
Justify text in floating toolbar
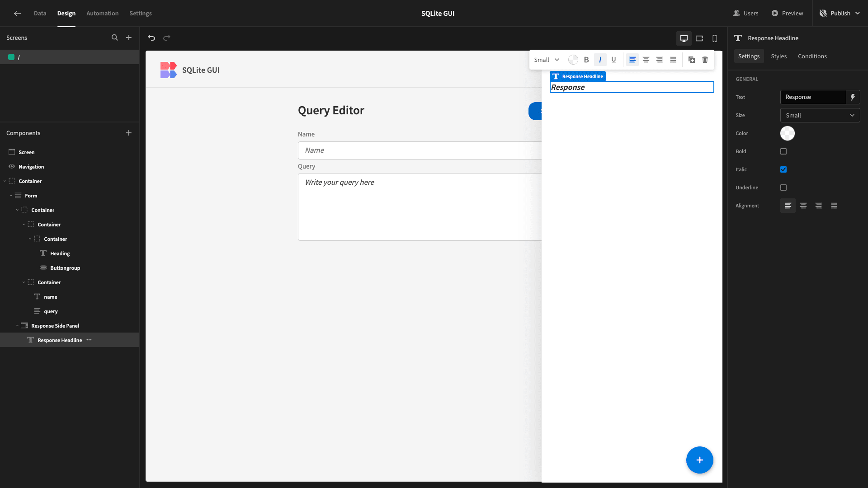click(x=673, y=60)
